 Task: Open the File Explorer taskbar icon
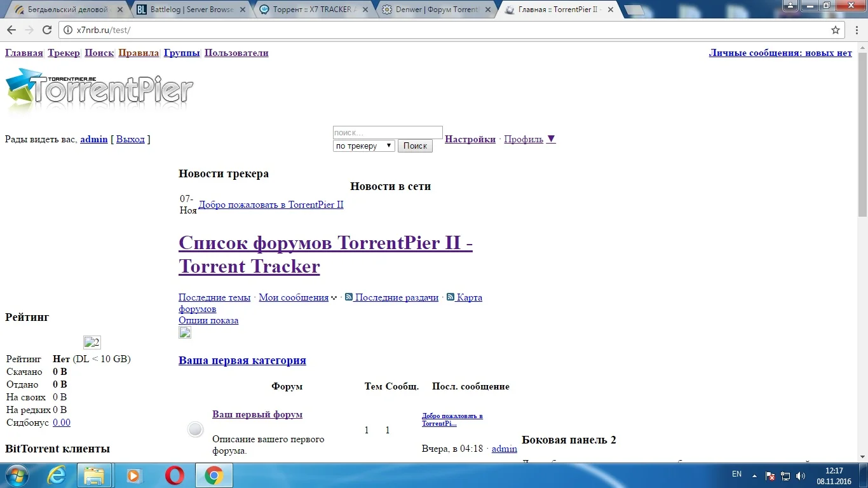(x=95, y=475)
